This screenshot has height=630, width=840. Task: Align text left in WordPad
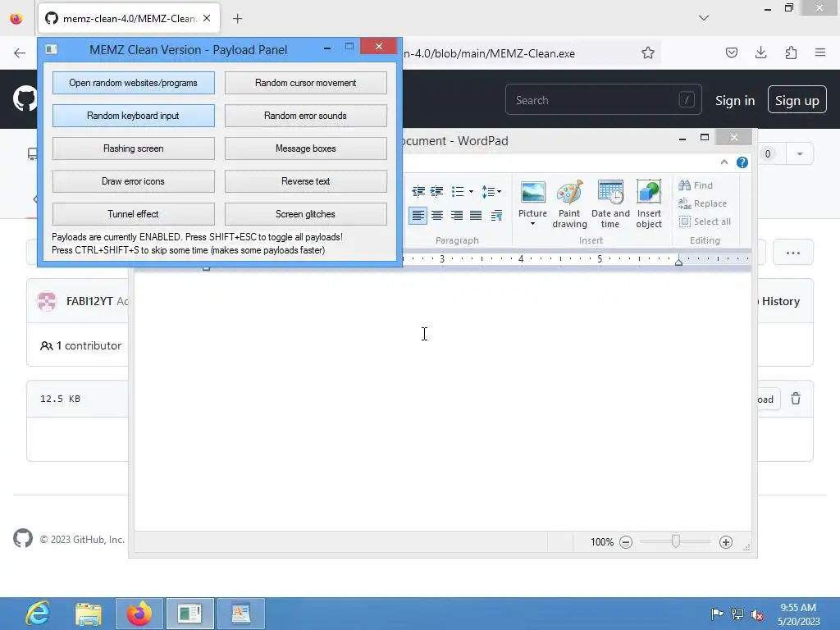[x=418, y=216]
